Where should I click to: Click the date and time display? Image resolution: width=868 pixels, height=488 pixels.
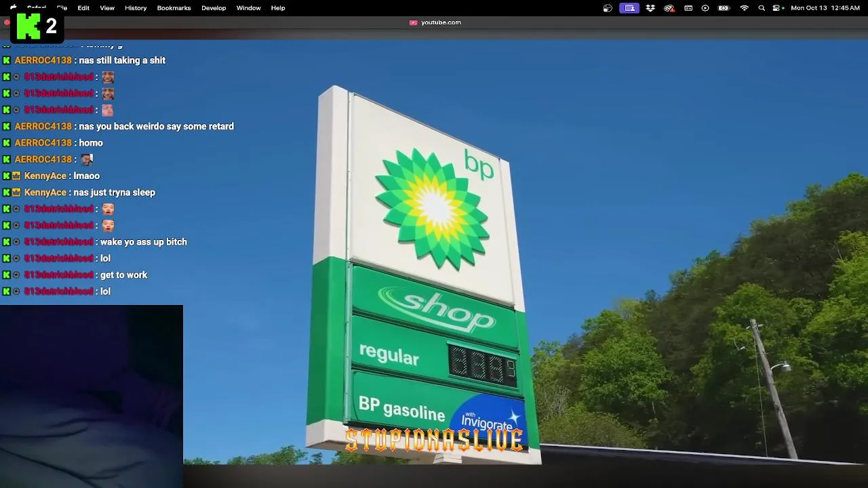[825, 8]
